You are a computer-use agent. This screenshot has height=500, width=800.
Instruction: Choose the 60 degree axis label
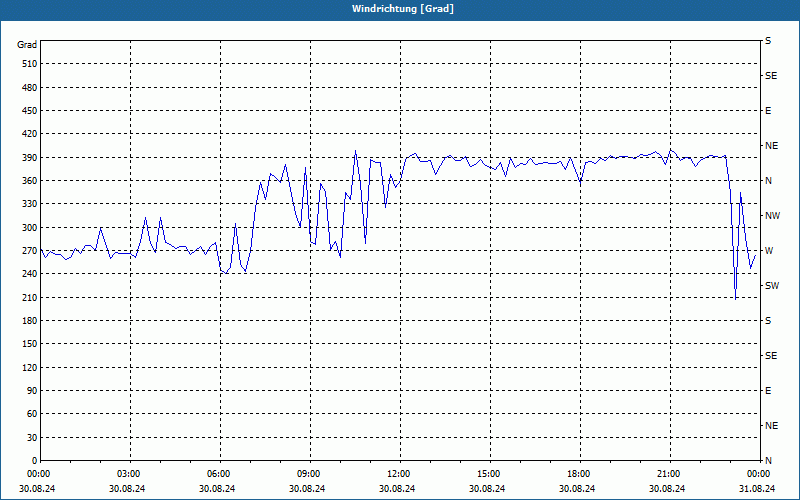[32, 414]
